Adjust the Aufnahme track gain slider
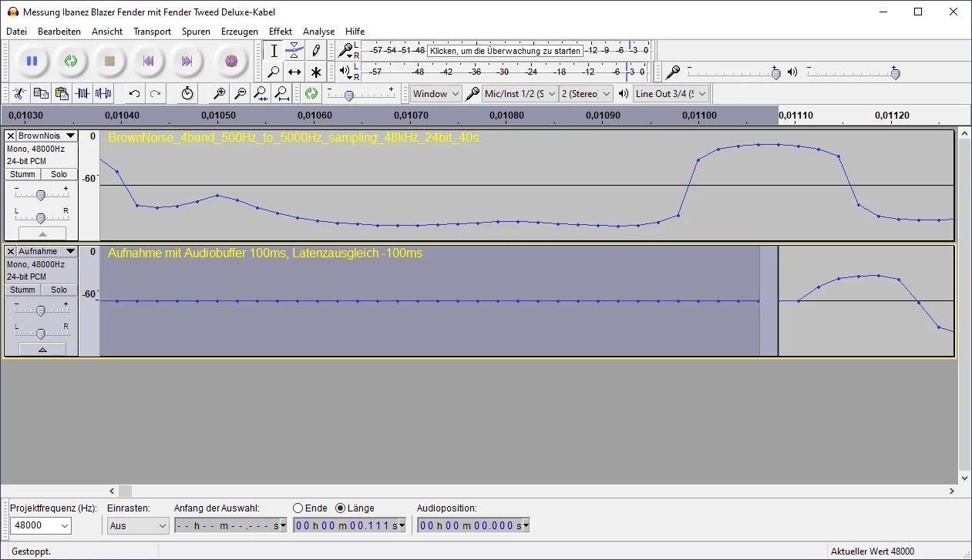This screenshot has height=560, width=972. (x=41, y=310)
